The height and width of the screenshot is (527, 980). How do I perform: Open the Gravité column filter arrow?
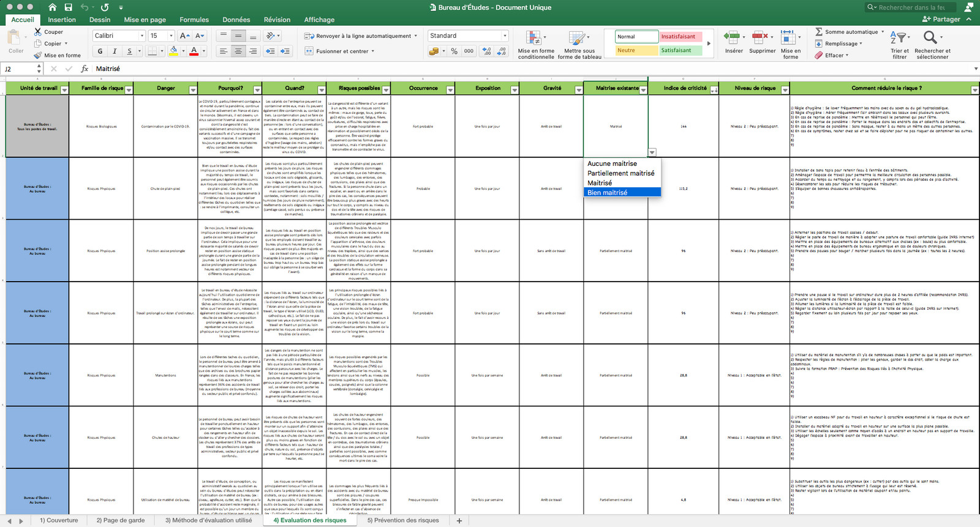click(578, 90)
